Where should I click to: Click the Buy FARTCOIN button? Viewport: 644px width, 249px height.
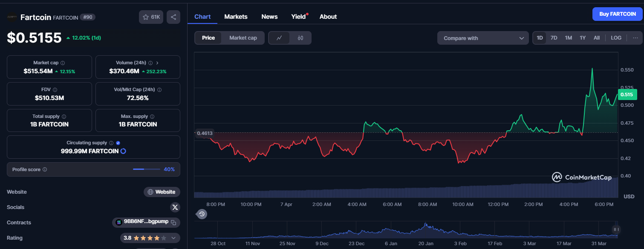[x=617, y=14]
